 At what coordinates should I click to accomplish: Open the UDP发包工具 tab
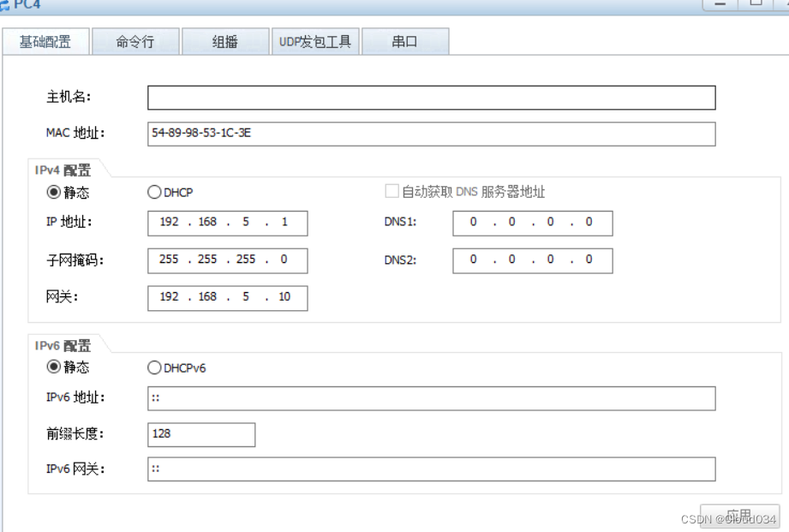[315, 41]
